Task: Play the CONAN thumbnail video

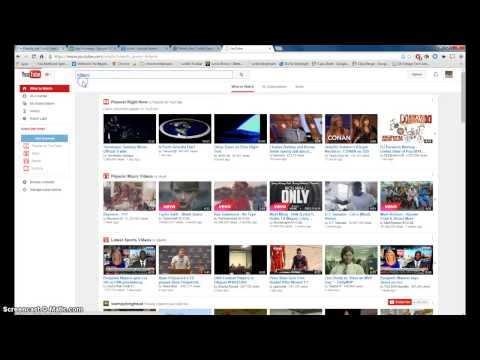Action: click(x=351, y=129)
